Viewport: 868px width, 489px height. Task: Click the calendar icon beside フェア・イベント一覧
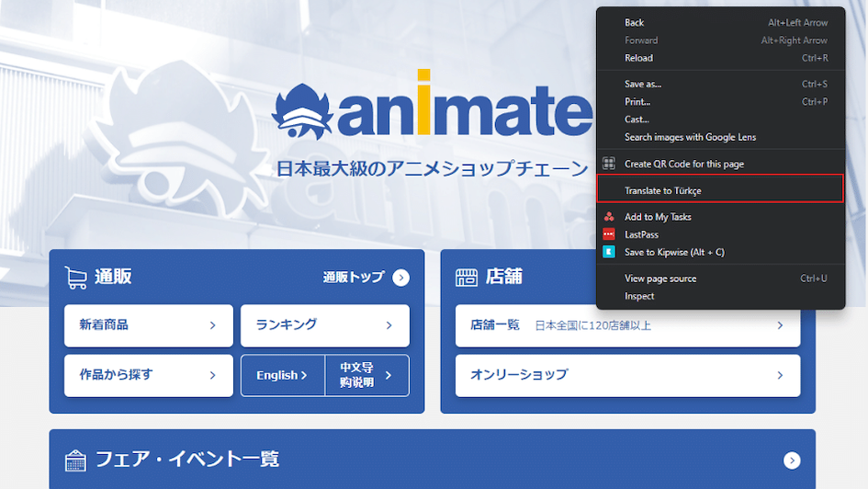coord(75,461)
